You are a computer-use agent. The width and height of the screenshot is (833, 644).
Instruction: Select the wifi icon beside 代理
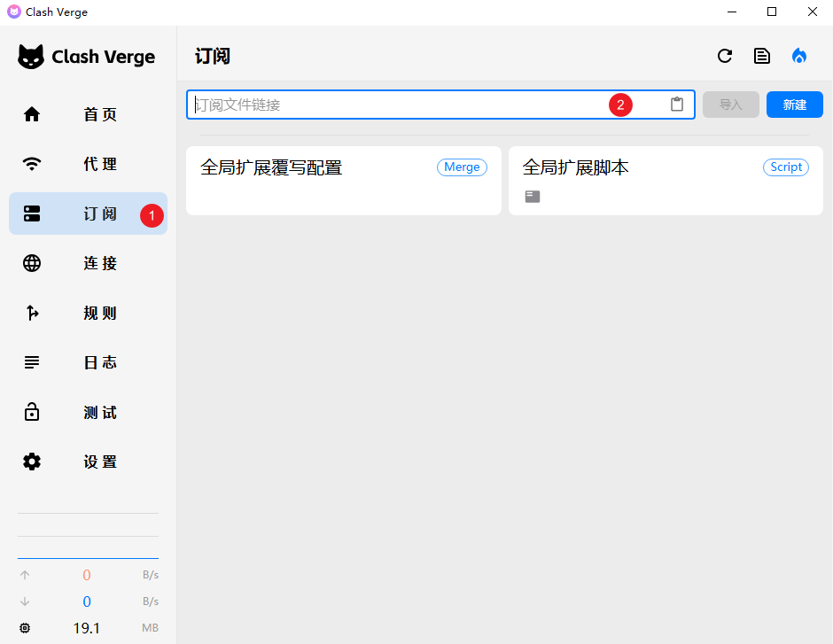32,164
